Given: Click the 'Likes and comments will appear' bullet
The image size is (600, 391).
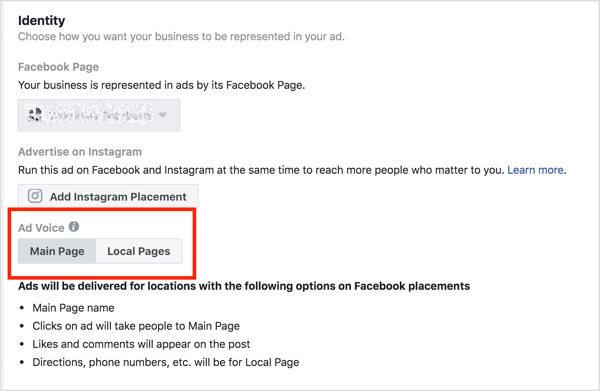Looking at the screenshot, I should click(141, 344).
